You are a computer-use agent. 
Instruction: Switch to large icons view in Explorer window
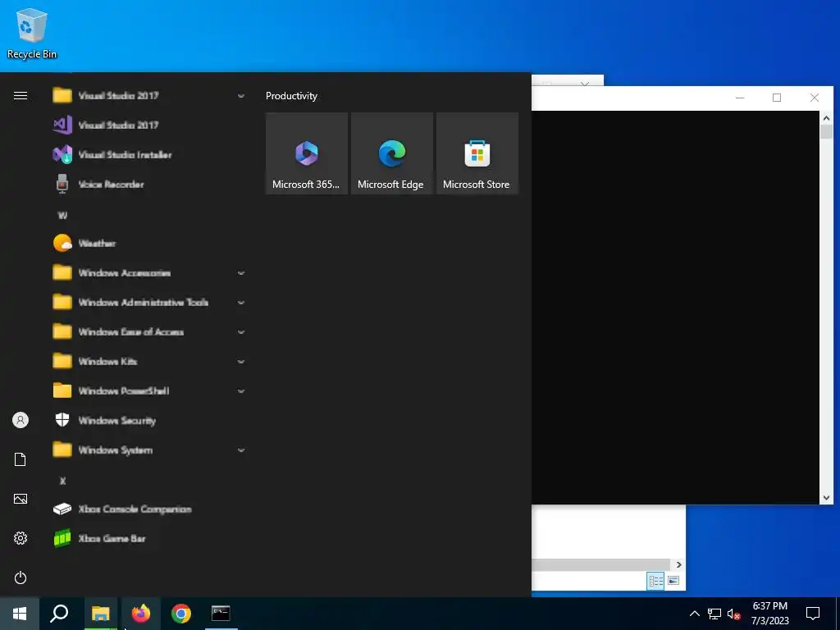(x=673, y=581)
